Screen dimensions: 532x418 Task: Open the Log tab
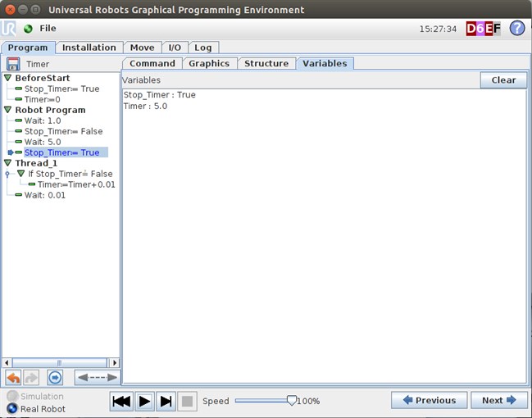(203, 48)
